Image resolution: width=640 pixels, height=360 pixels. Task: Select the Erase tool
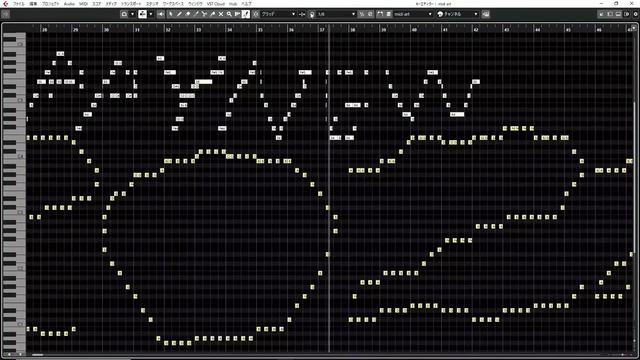pyautogui.click(x=188, y=14)
